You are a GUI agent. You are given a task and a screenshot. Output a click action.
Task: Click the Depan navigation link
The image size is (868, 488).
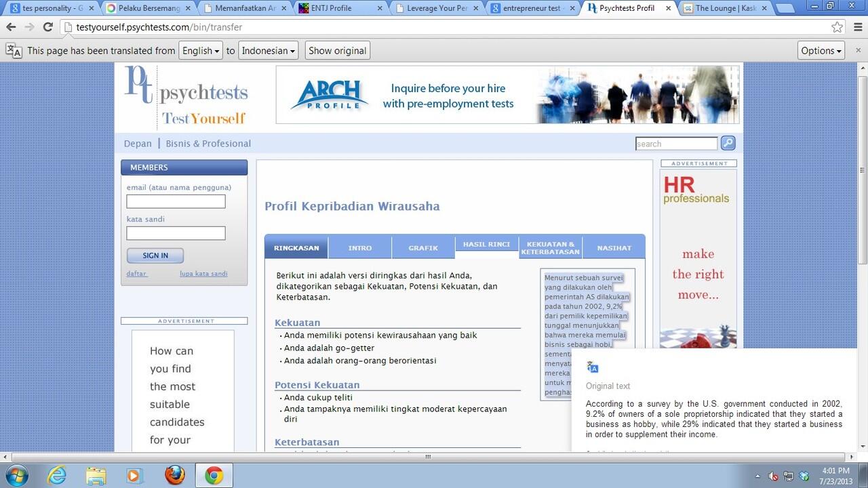coord(138,143)
